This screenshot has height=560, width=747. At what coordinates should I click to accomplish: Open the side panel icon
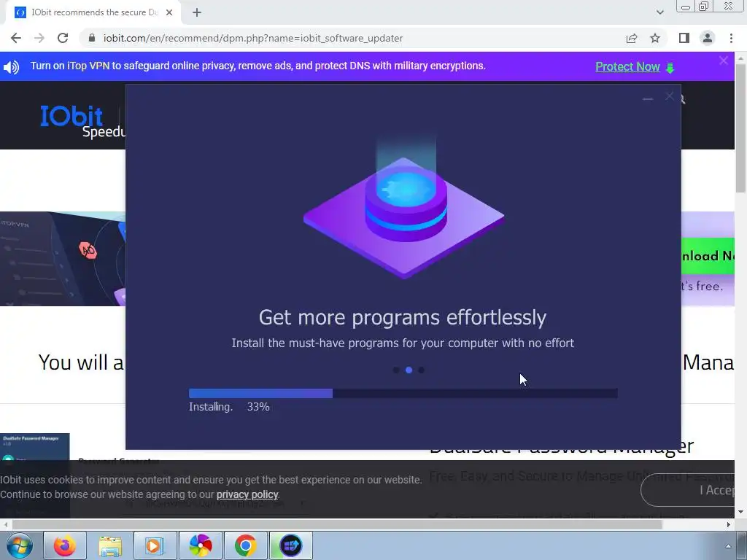684,38
